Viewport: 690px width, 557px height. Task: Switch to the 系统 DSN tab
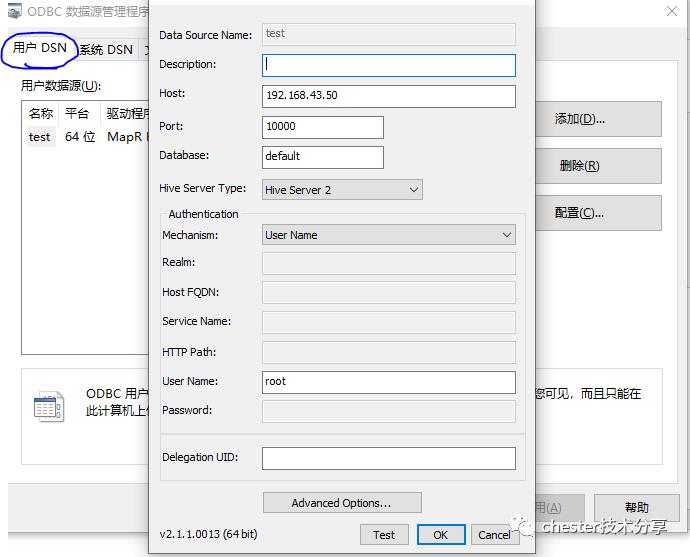106,50
